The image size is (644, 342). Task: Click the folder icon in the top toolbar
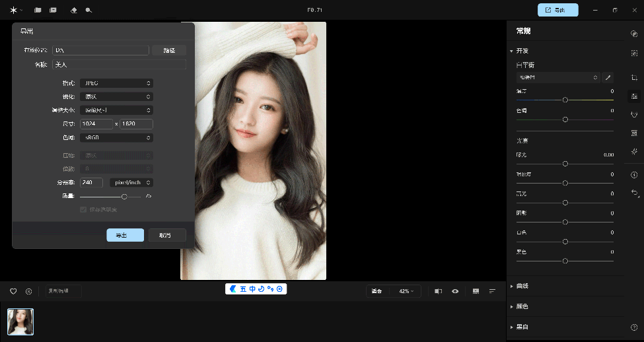click(x=38, y=11)
